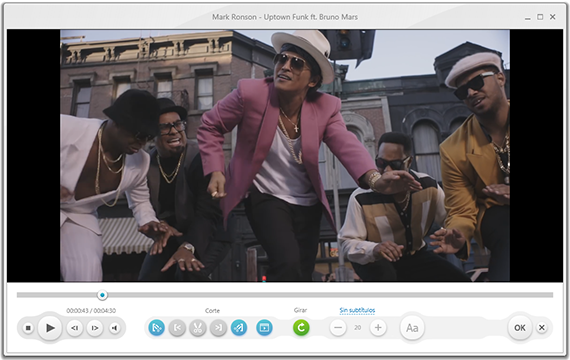Click the scissors cut icon
The height and width of the screenshot is (360, 570).
[197, 328]
